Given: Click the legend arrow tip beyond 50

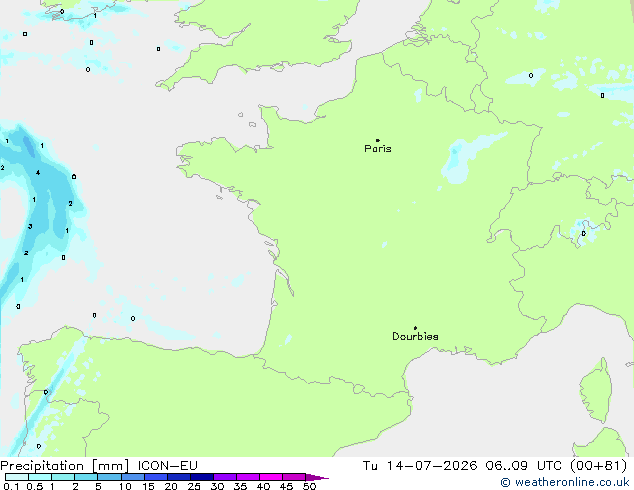Looking at the screenshot, I should 317,477.
